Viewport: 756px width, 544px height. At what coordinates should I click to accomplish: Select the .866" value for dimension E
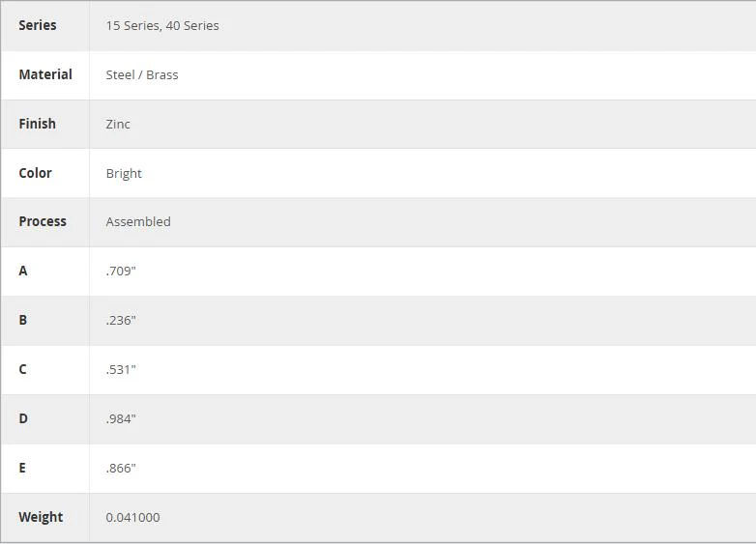click(121, 468)
